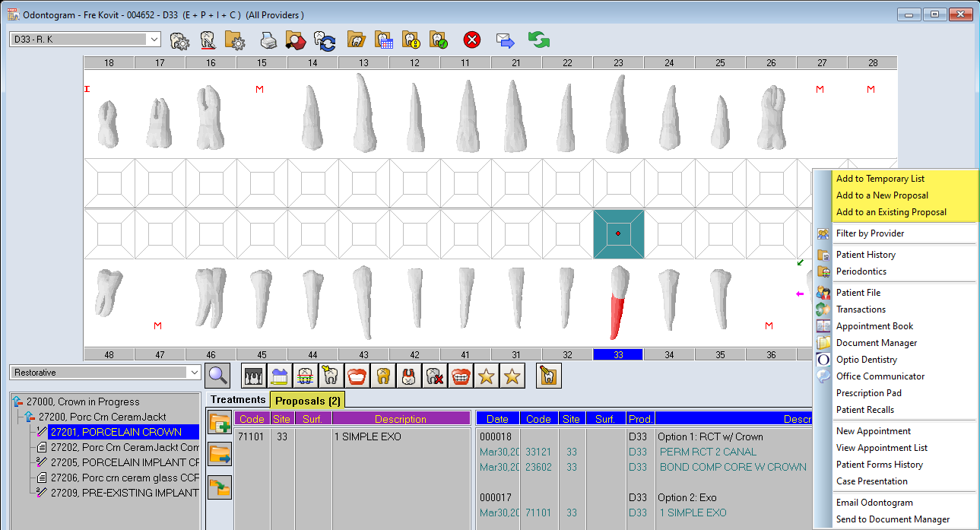Viewport: 980px width, 530px height.
Task: Click the tooth with red X icon
Action: pyautogui.click(x=434, y=376)
